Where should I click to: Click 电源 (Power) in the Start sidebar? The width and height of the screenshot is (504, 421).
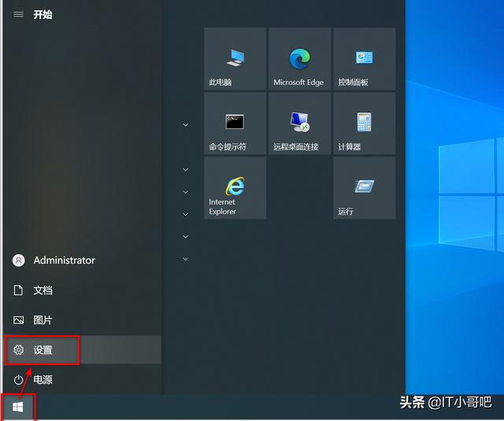[x=82, y=379]
